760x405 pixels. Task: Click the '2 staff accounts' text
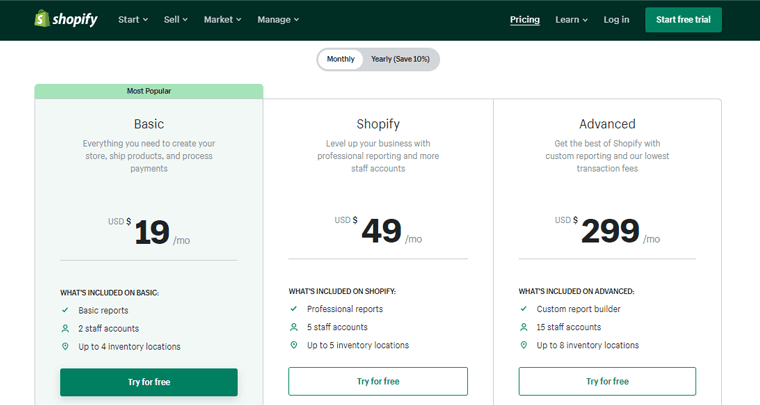[x=109, y=328]
